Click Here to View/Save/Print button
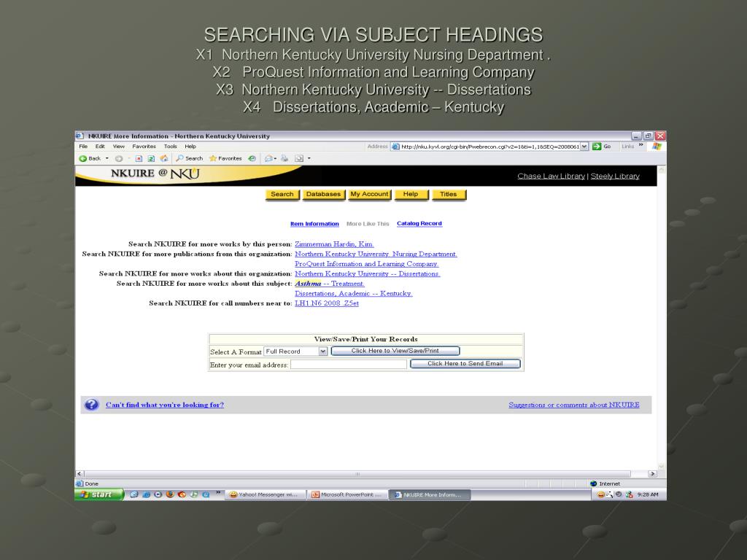This screenshot has width=747, height=560. [x=395, y=351]
